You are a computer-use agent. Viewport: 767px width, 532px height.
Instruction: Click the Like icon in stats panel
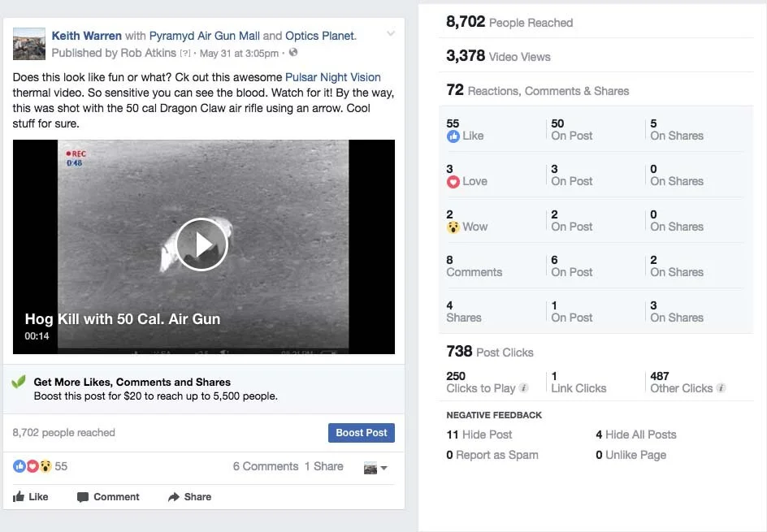[453, 136]
